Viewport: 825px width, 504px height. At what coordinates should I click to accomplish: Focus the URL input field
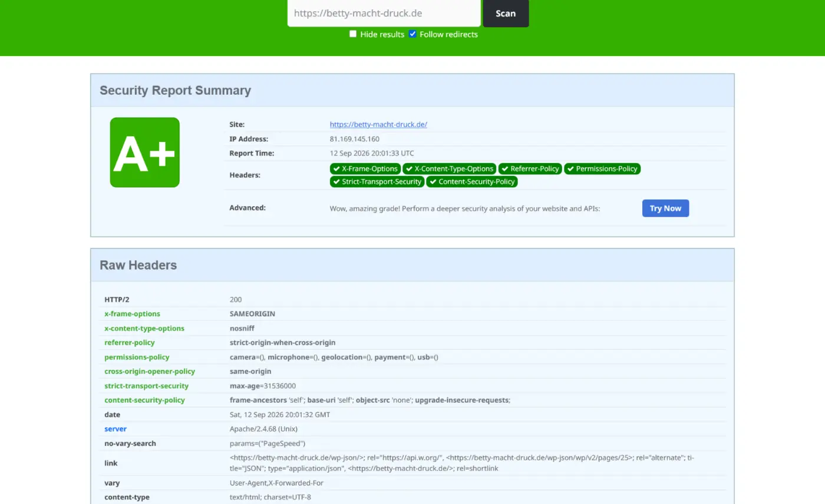click(384, 14)
